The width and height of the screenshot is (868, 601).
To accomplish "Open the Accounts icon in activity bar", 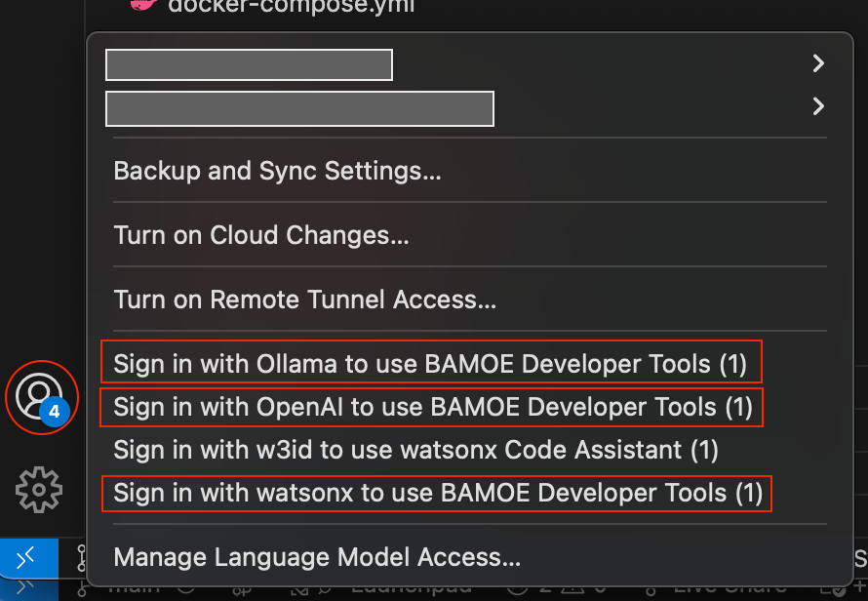I will click(39, 395).
